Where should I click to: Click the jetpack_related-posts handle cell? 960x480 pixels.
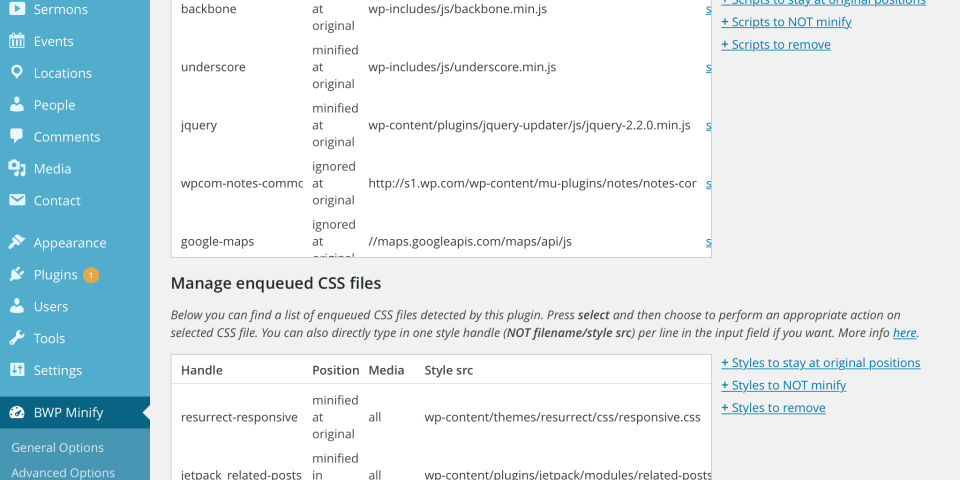point(241,474)
